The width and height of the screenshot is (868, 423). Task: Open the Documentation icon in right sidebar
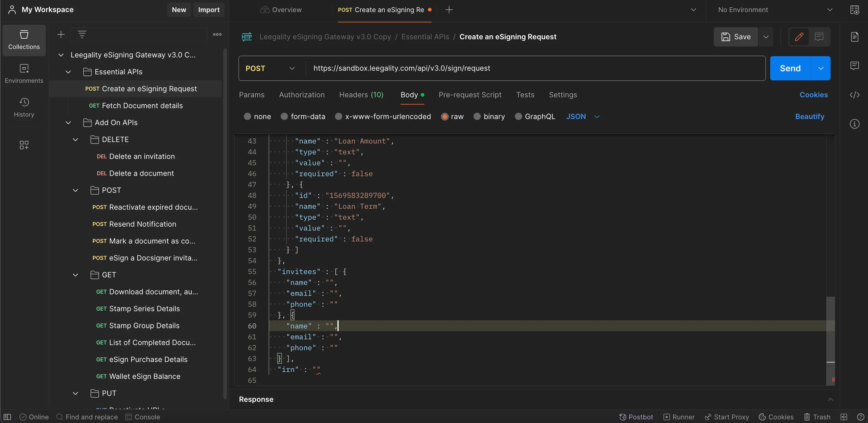coord(854,37)
